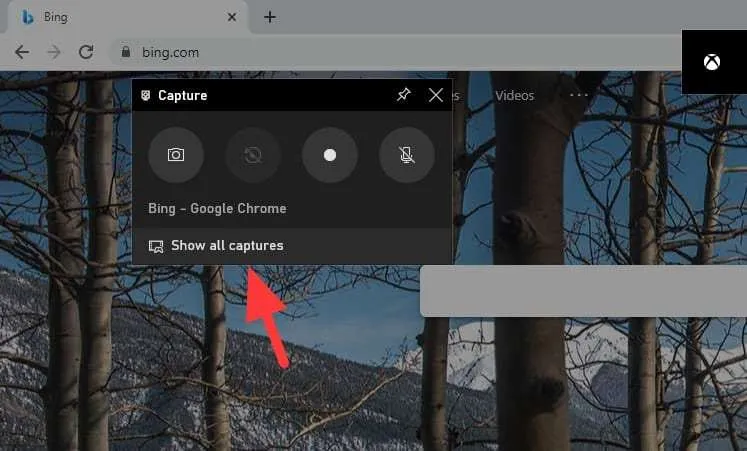Select the Bing browser tab
Image resolution: width=747 pixels, height=451 pixels.
click(126, 17)
